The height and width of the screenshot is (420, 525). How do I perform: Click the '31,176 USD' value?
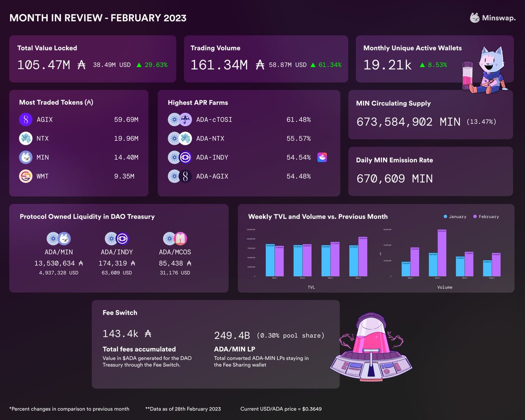pyautogui.click(x=175, y=273)
